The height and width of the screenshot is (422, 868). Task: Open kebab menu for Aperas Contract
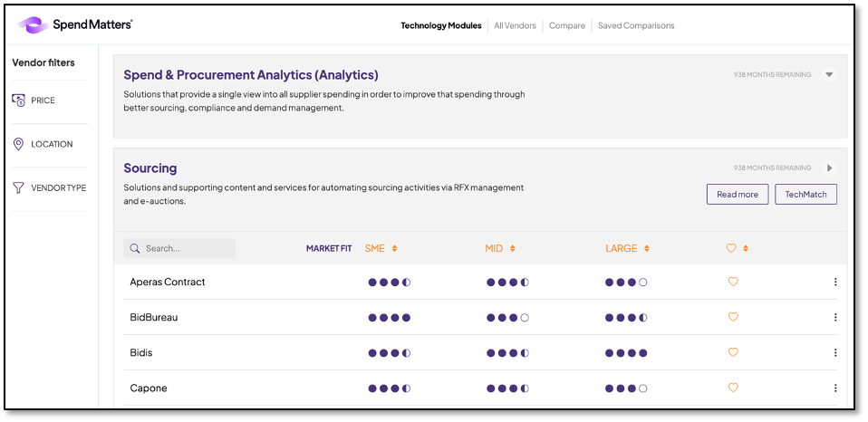(834, 283)
